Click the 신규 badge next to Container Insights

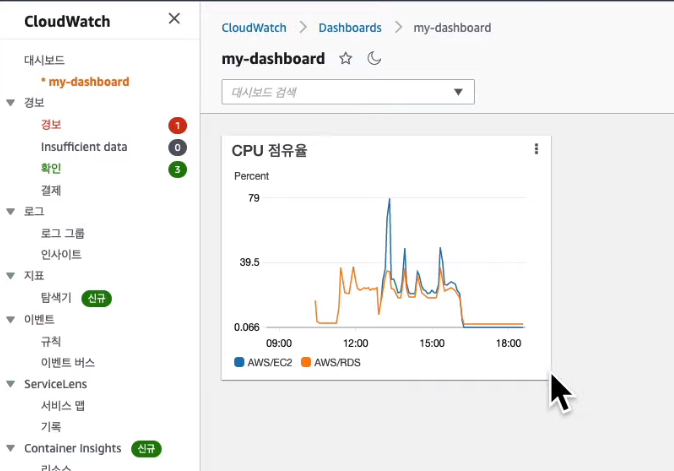point(146,449)
